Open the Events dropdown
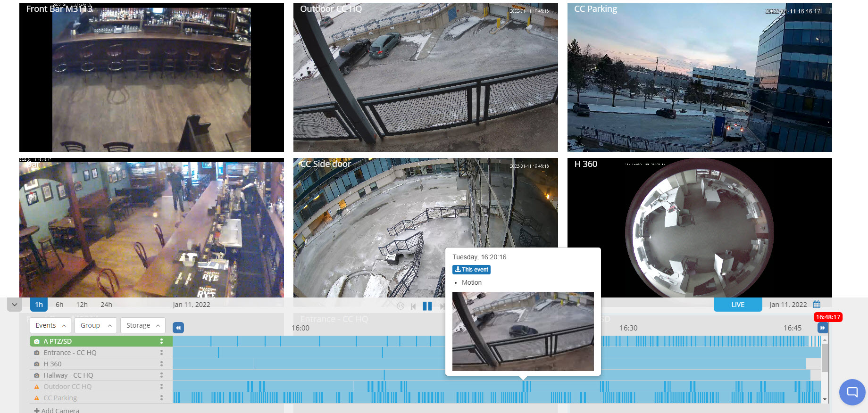Viewport: 868px width, 413px height. pyautogui.click(x=50, y=325)
